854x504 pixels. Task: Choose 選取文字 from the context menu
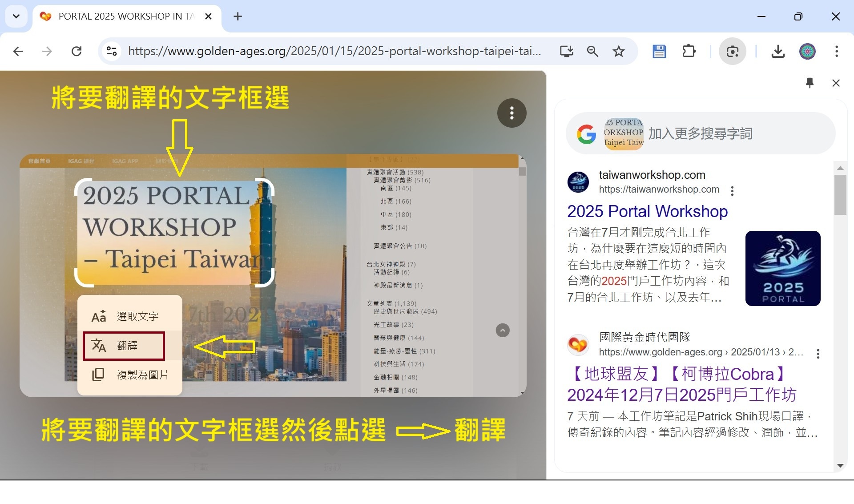(129, 316)
